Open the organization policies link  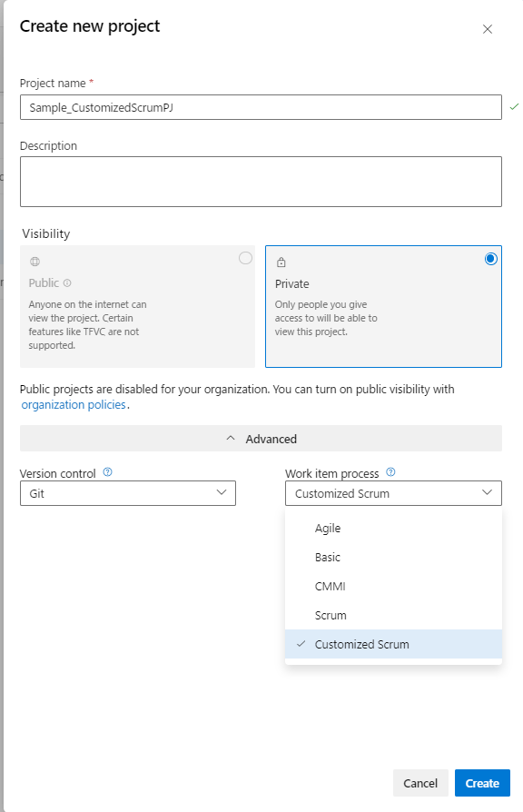(x=74, y=404)
